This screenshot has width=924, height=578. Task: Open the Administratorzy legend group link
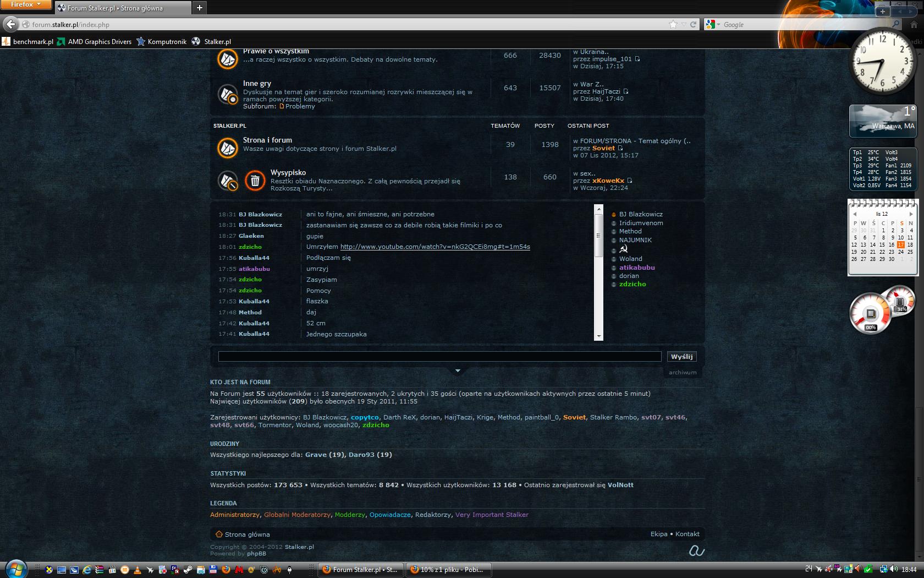[235, 515]
